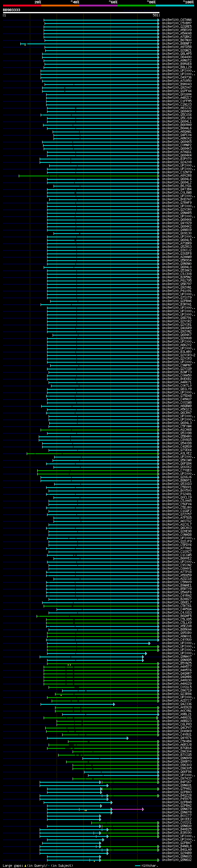Open the UniRef100_P45975 hit
Screen dimensions: 197x868
point(177,799)
